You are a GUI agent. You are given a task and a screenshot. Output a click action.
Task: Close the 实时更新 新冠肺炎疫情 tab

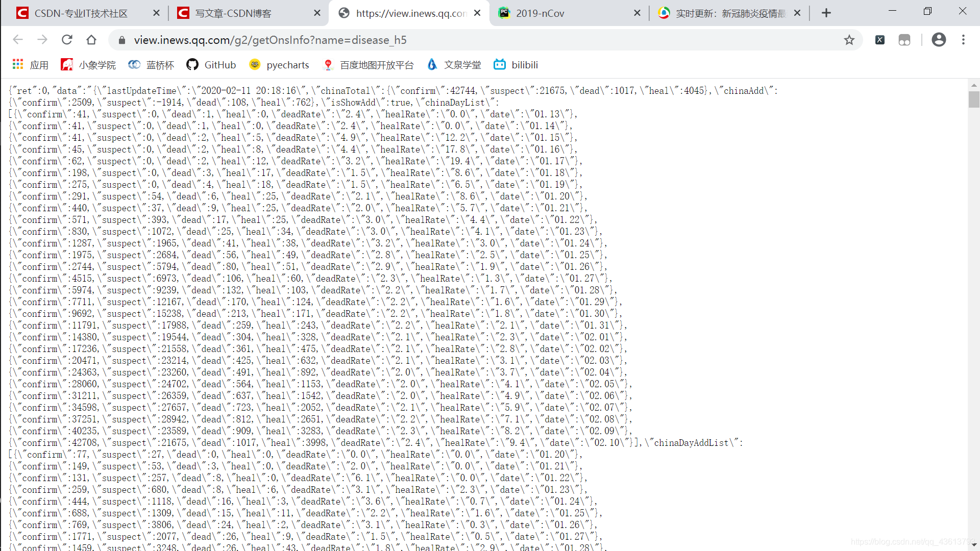pos(798,13)
